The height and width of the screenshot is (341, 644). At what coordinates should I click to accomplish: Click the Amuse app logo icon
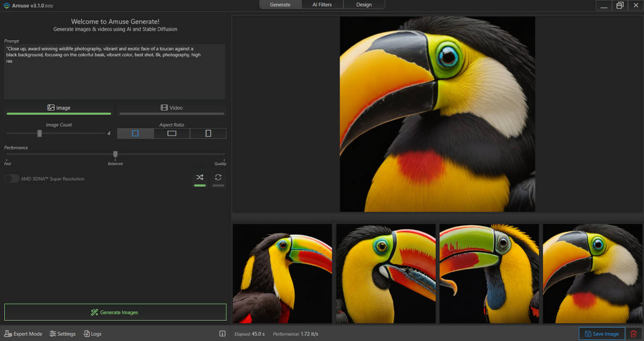coord(6,5)
